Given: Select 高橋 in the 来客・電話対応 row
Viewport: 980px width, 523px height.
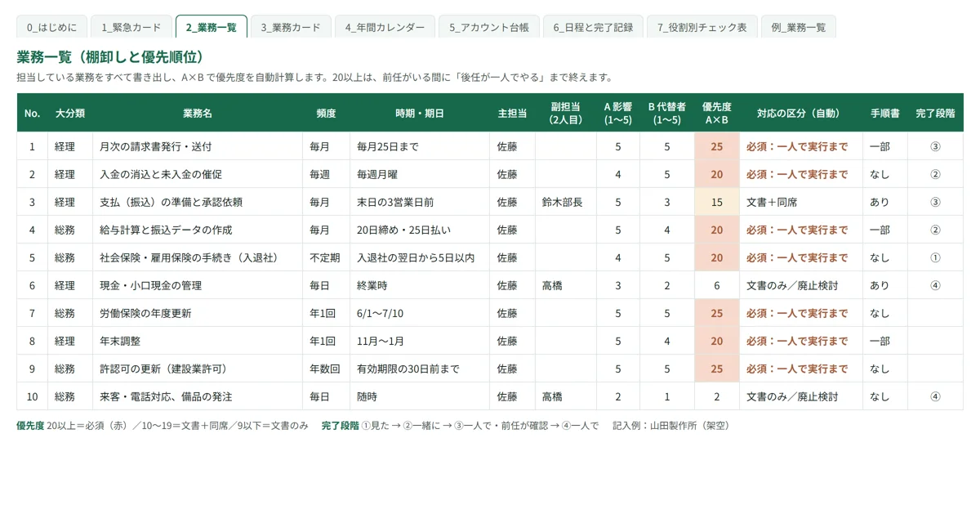Looking at the screenshot, I should (566, 396).
